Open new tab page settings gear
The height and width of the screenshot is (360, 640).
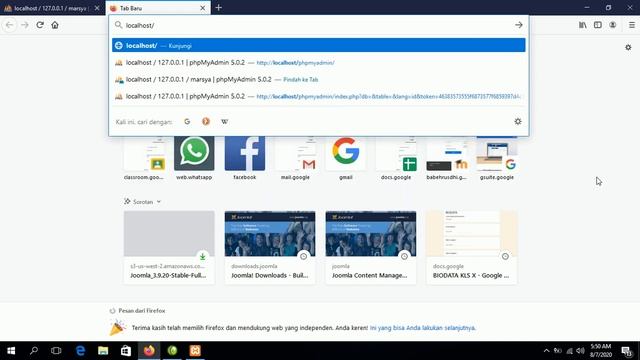coord(628,47)
